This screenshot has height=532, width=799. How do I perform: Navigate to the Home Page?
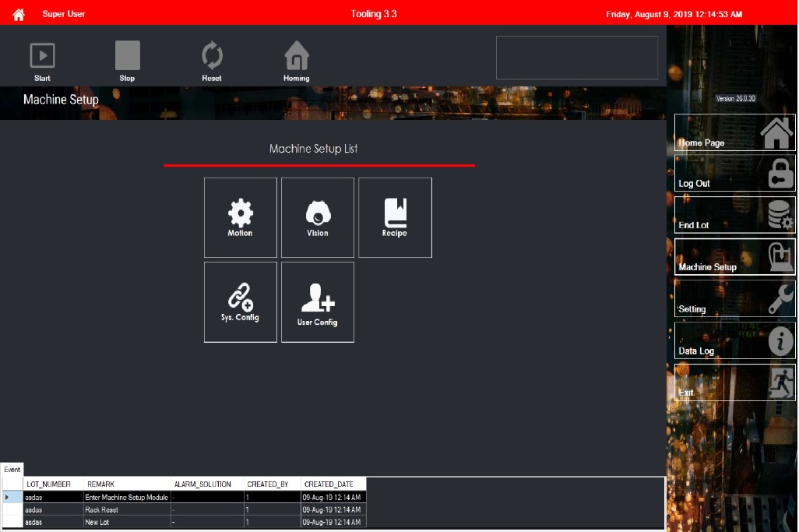click(732, 132)
